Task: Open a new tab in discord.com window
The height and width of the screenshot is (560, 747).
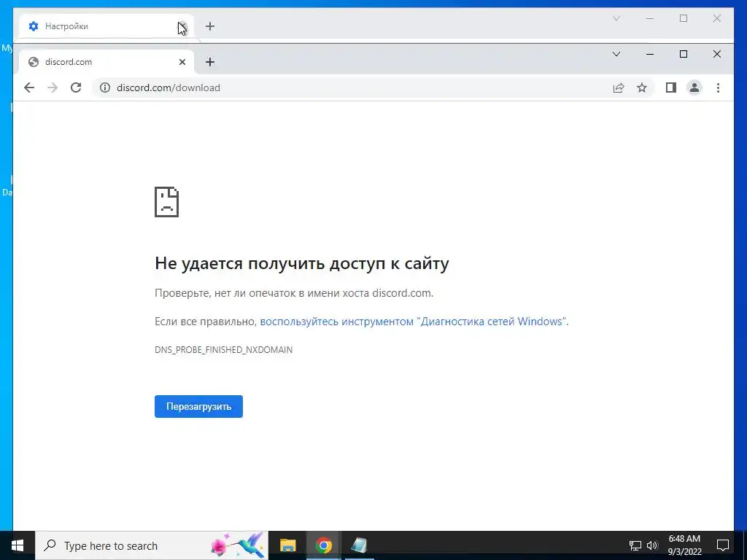Action: (x=210, y=62)
